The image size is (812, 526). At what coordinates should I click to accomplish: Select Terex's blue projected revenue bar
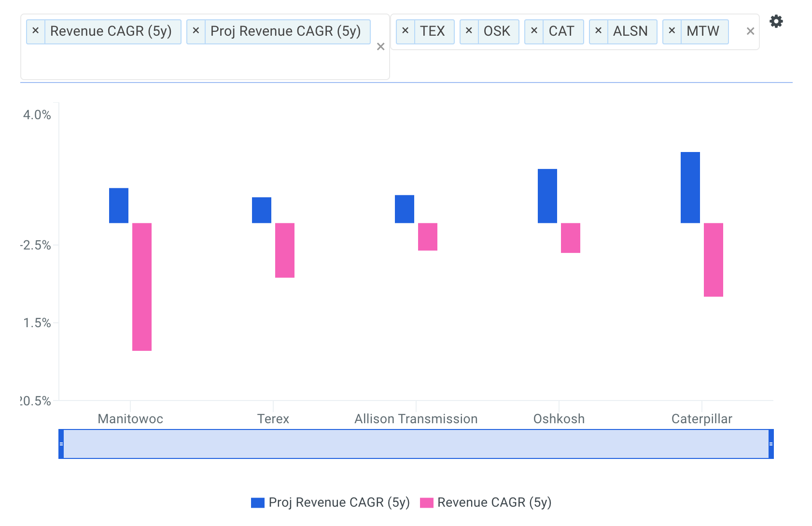tap(262, 210)
